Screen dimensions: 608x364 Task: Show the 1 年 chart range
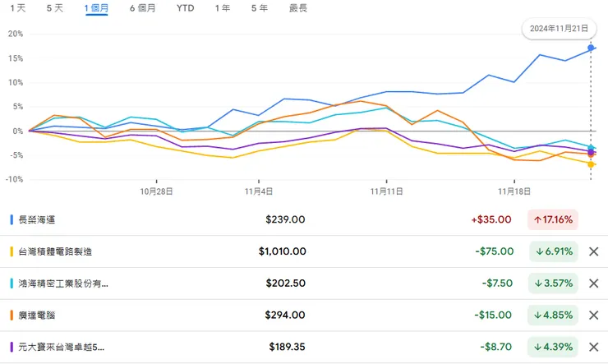click(222, 7)
